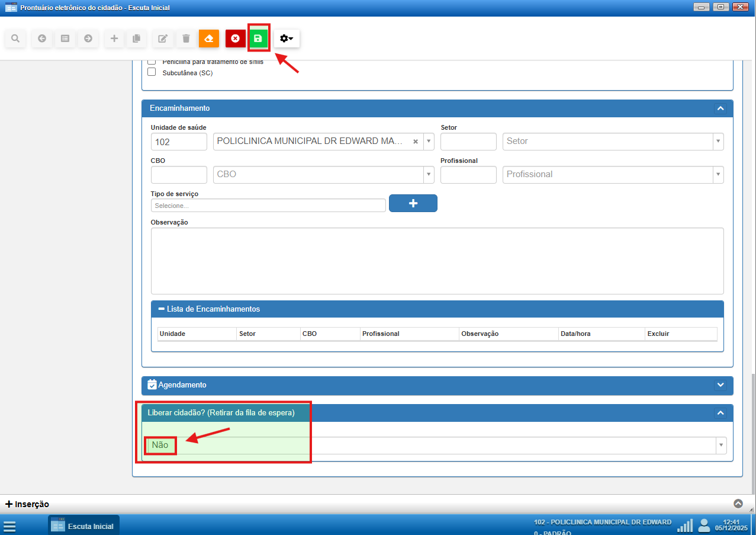756x535 pixels.
Task: Collapse the Encaminhamento panel
Action: pos(720,108)
